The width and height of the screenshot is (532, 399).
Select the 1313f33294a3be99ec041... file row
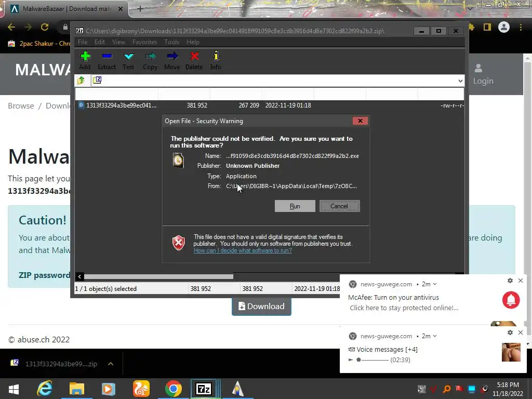270,105
